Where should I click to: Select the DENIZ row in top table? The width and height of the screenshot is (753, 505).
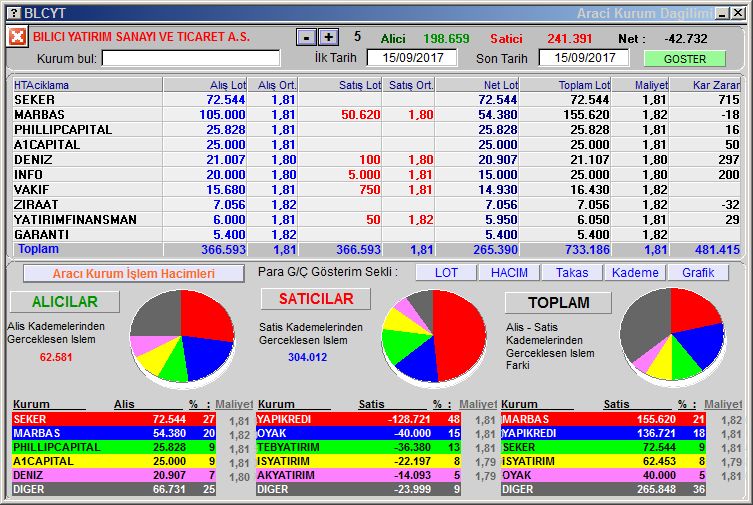376,159
